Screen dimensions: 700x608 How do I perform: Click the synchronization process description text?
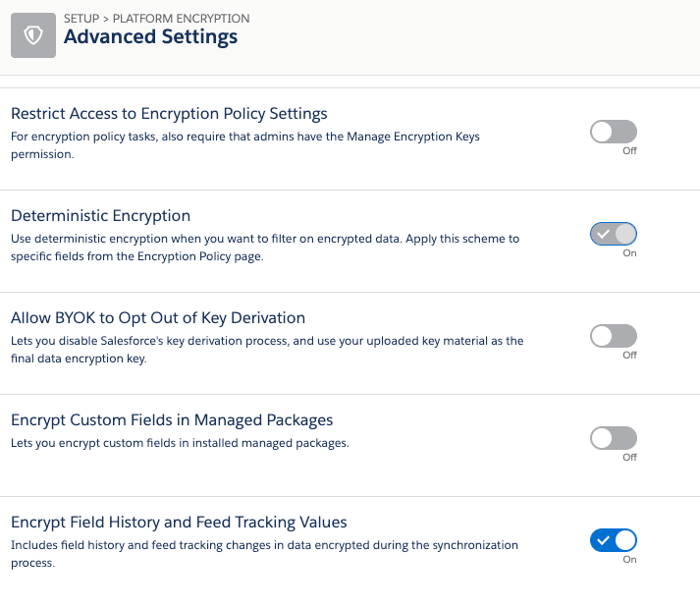coord(264,554)
